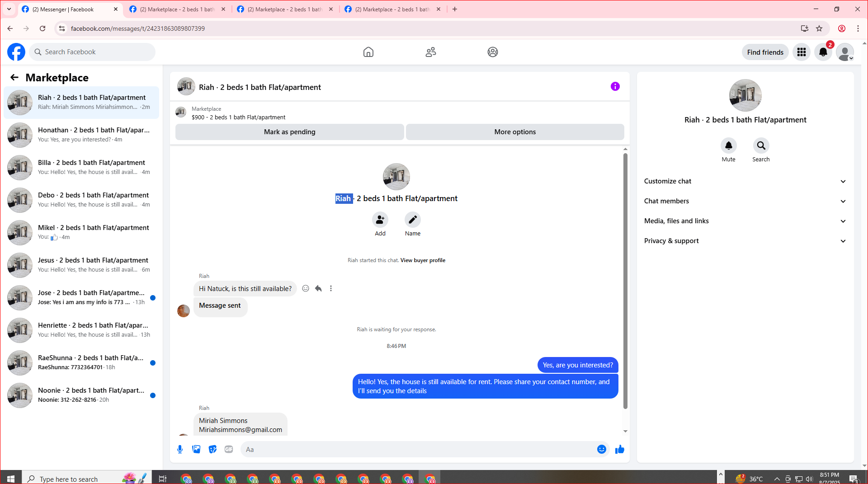Click the chat scrollbar thumb

[x=625, y=280]
